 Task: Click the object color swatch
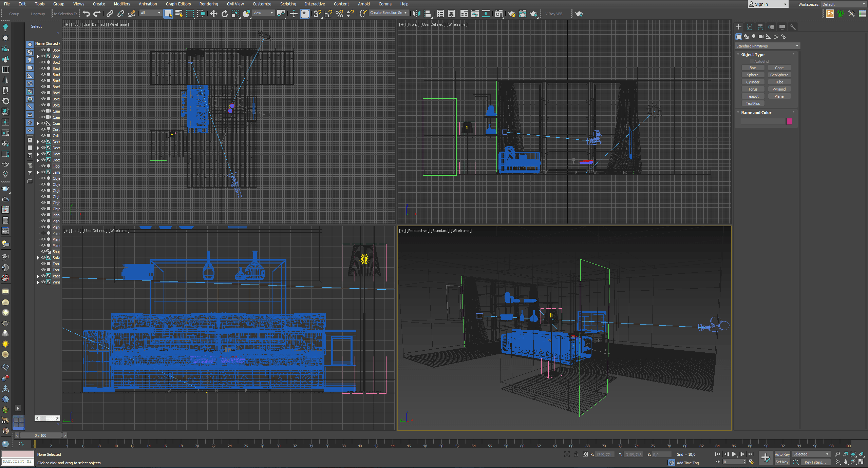coord(789,121)
